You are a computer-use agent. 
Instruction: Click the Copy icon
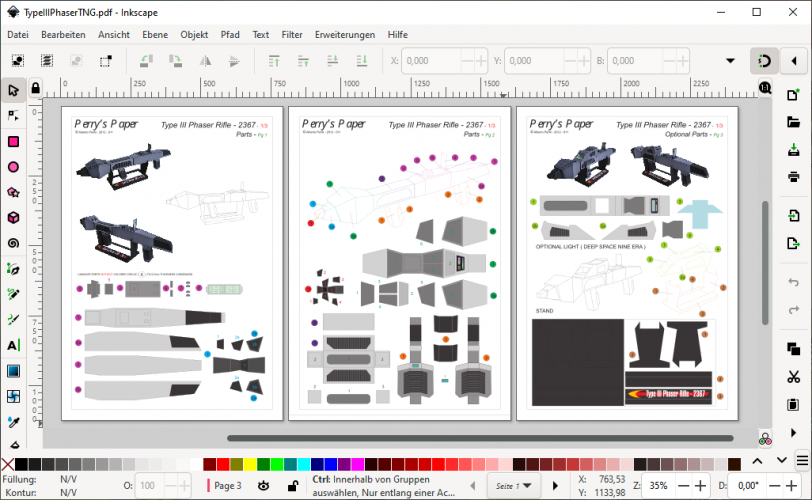[793, 349]
